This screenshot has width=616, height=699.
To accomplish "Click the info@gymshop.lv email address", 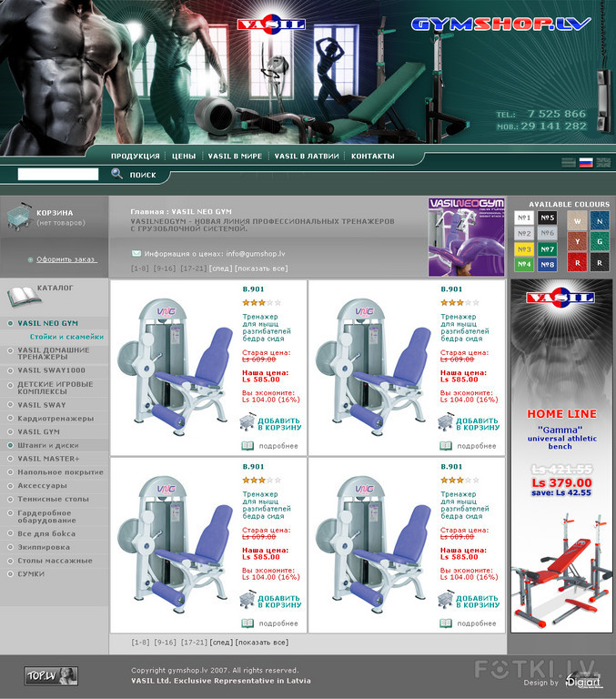I will click(x=256, y=254).
